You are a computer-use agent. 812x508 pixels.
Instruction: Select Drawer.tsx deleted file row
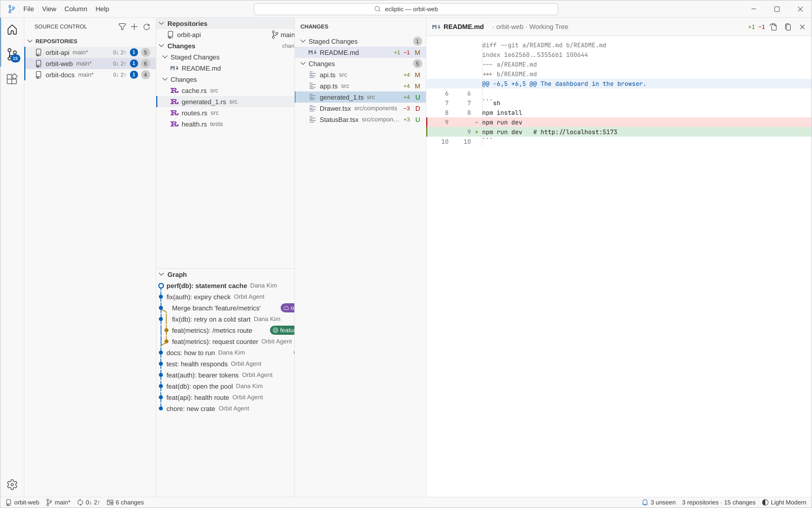coord(360,108)
